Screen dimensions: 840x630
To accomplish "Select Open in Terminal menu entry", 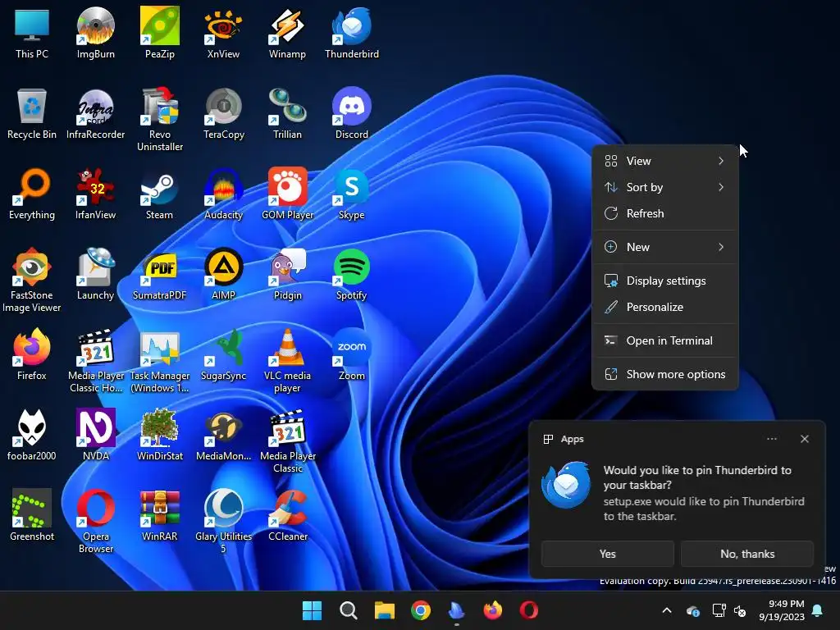I will (664, 340).
